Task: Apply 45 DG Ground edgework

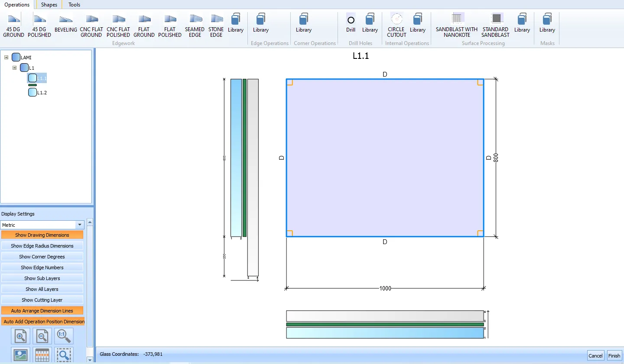Action: click(x=13, y=26)
